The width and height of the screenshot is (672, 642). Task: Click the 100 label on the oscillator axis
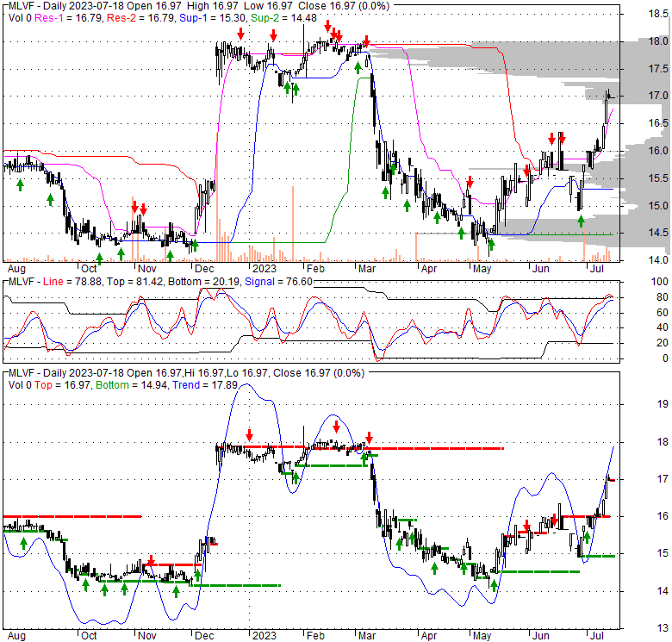[659, 282]
